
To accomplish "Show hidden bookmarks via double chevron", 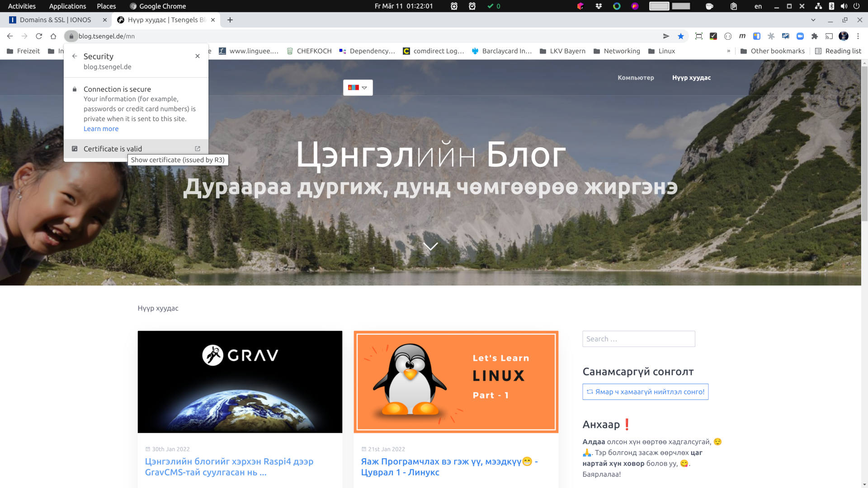I will tap(729, 51).
